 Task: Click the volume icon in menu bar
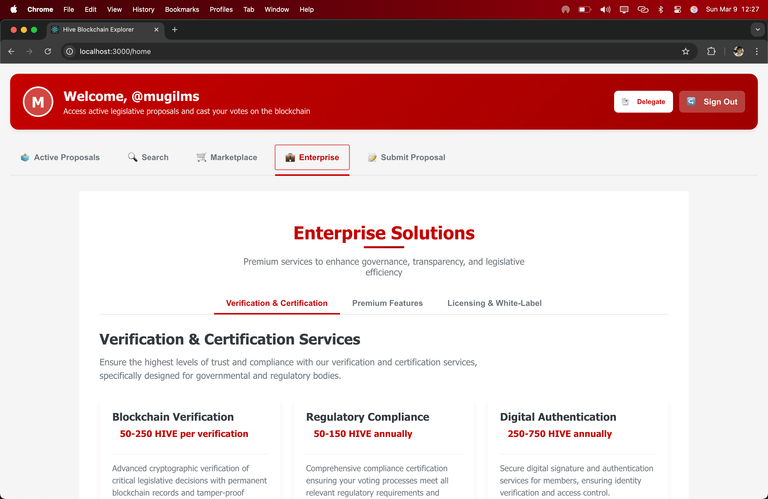pos(605,9)
